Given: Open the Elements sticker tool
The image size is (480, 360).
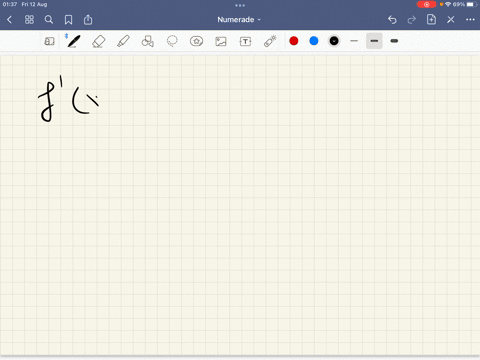Looking at the screenshot, I should coord(196,41).
